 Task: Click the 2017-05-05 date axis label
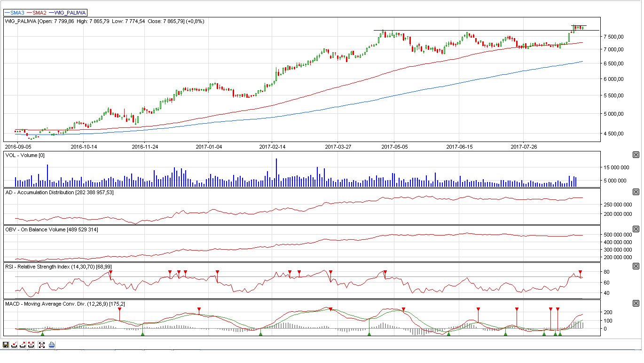point(394,146)
